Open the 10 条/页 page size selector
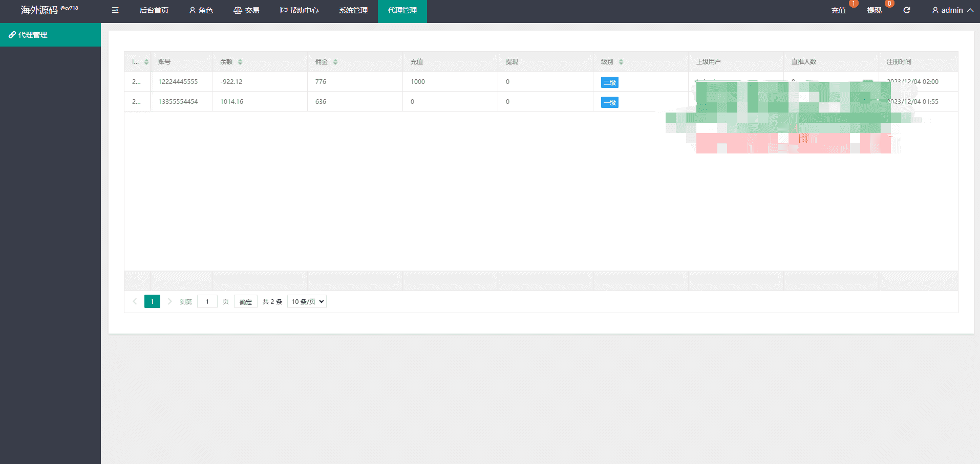 click(x=307, y=301)
